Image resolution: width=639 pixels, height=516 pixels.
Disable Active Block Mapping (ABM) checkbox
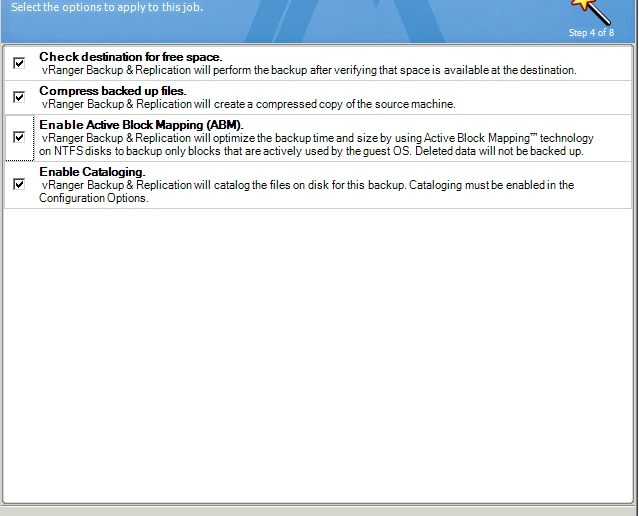(19, 137)
